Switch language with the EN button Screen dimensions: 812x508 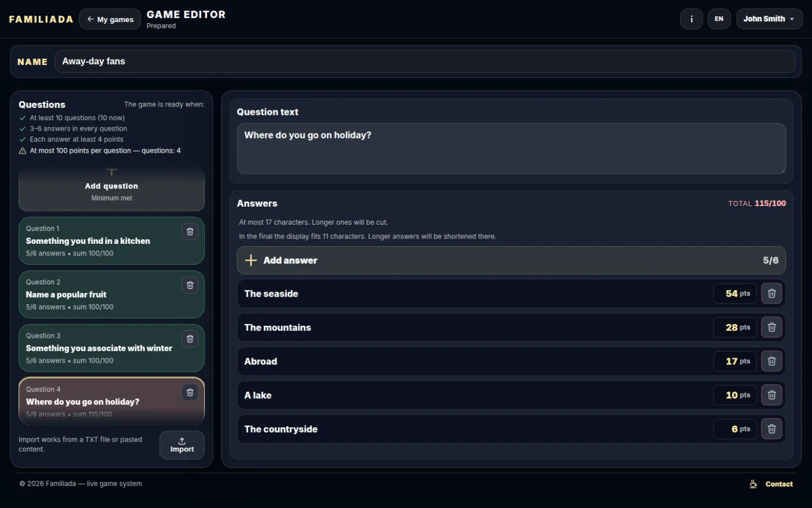(x=719, y=19)
